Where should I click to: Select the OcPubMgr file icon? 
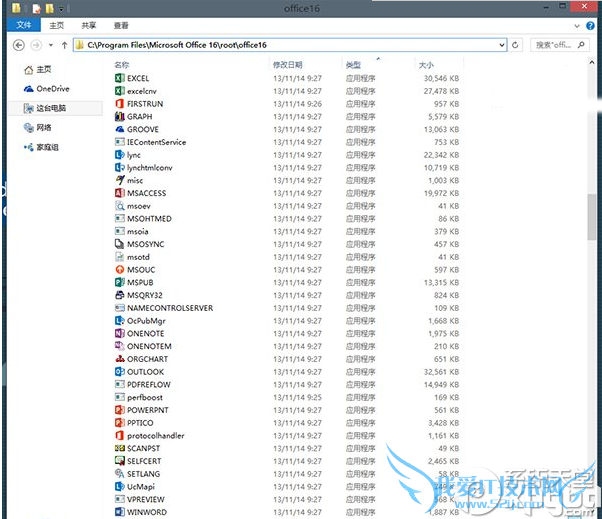point(120,321)
